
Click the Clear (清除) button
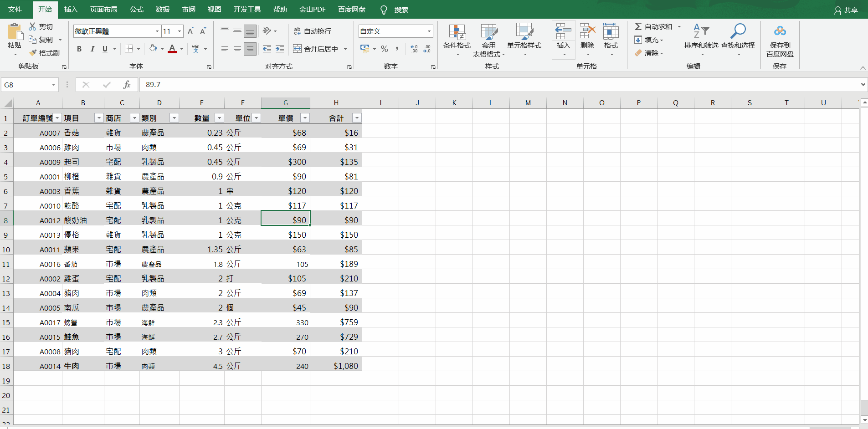648,53
